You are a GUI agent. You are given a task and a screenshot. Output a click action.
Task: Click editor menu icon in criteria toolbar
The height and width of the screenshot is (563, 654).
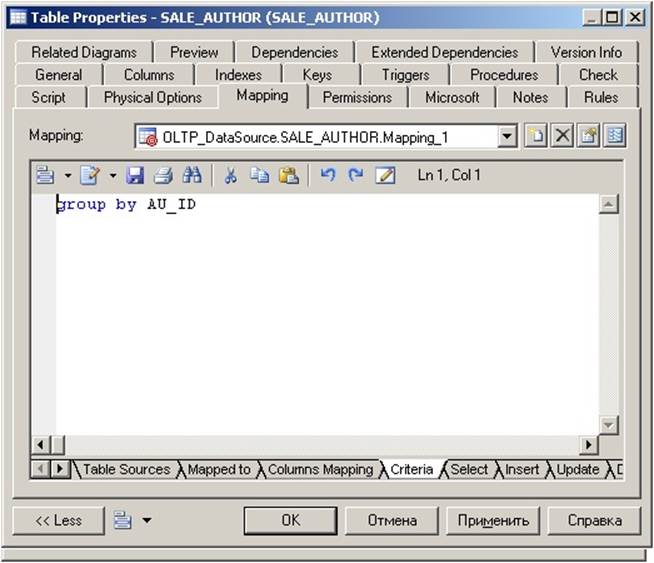45,175
